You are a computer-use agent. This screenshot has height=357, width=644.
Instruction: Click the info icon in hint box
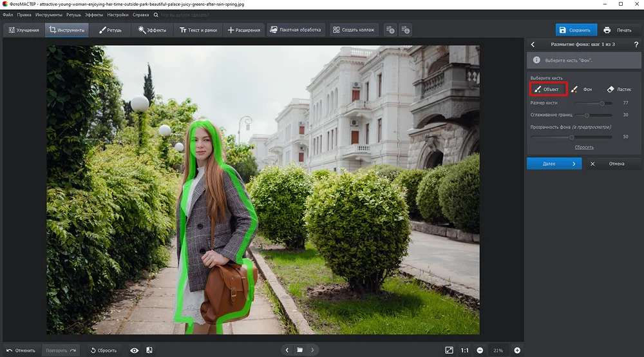536,60
